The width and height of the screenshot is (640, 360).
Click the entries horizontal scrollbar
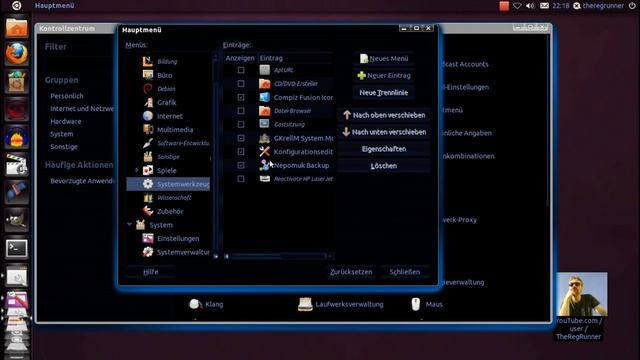[x=279, y=256]
